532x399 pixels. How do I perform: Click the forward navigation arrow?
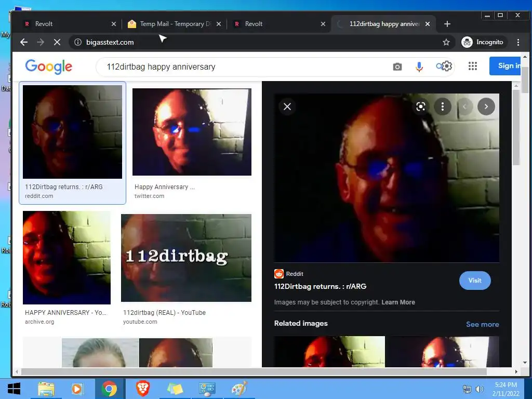(x=41, y=42)
